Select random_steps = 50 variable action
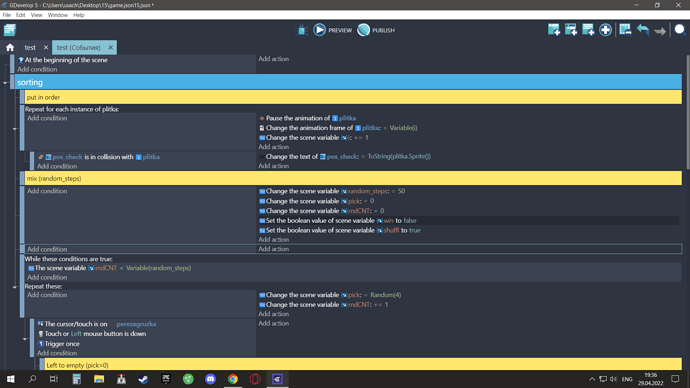Screen dimensions: 690x388 (x=332, y=191)
